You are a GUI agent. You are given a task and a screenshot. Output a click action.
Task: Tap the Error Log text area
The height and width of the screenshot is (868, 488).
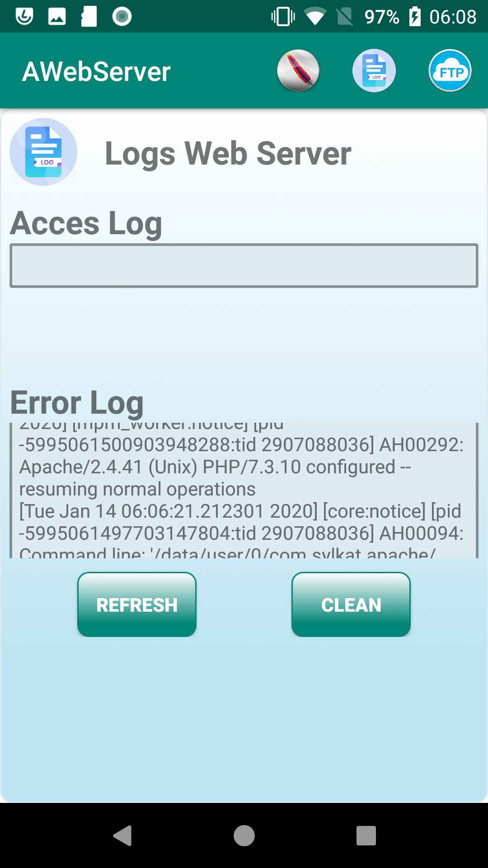tap(244, 491)
